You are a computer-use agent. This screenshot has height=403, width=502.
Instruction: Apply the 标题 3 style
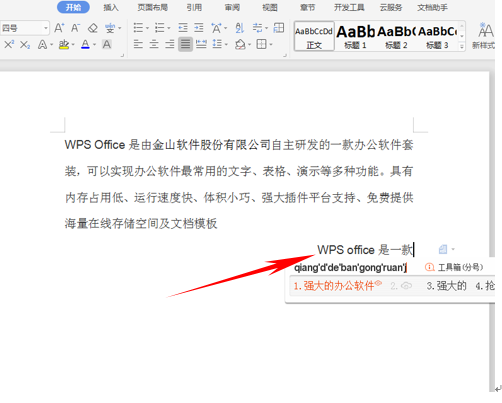pos(437,36)
